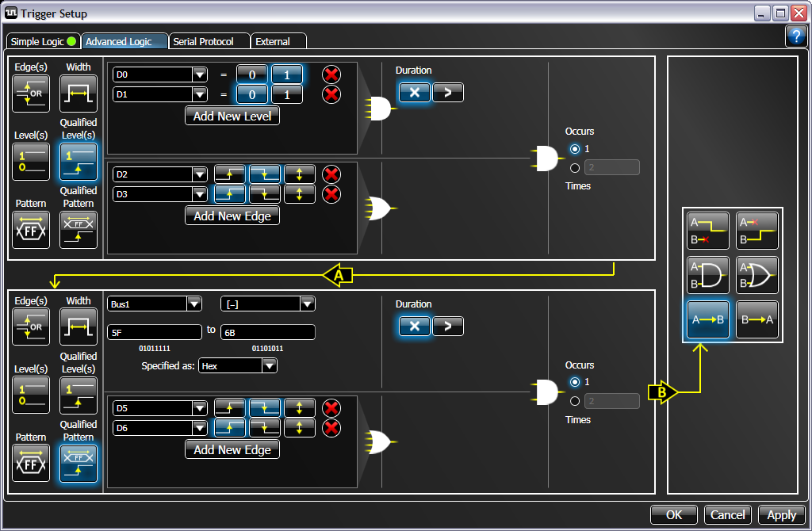The width and height of the screenshot is (812, 531).
Task: Select Occurs 1 radio in section A
Action: (x=575, y=149)
